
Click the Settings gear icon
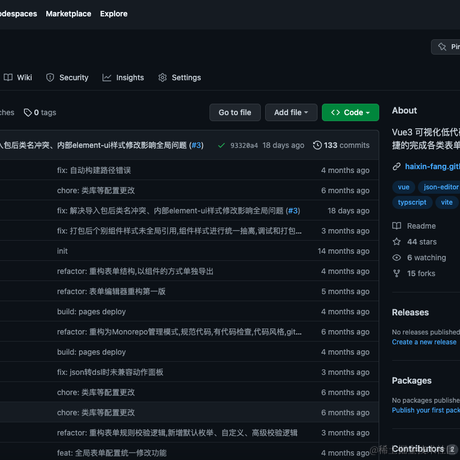(162, 77)
